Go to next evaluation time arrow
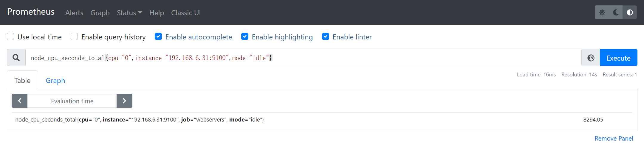Viewport: 644px width, 143px height. coord(124,101)
